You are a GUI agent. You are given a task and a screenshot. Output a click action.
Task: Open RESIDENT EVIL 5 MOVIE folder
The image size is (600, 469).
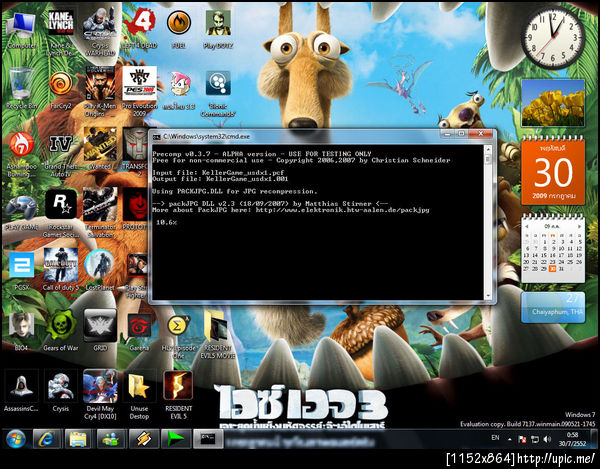click(x=217, y=335)
